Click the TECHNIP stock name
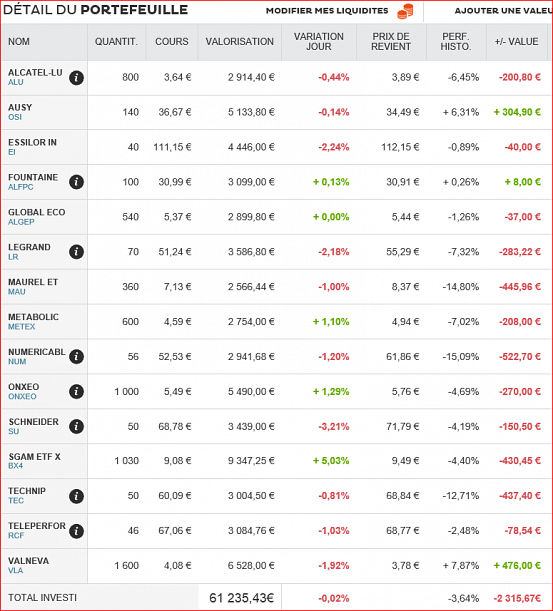Image resolution: width=553 pixels, height=611 pixels. pos(27,491)
